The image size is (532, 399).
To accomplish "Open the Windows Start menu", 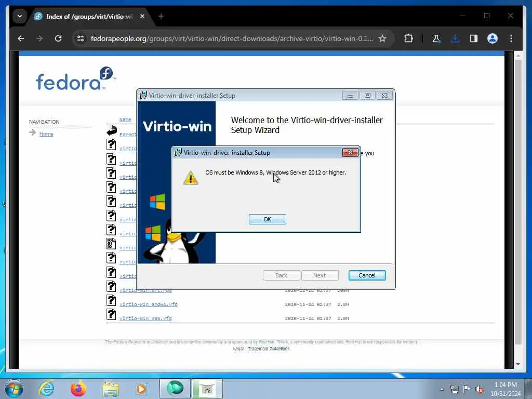I will 14,389.
